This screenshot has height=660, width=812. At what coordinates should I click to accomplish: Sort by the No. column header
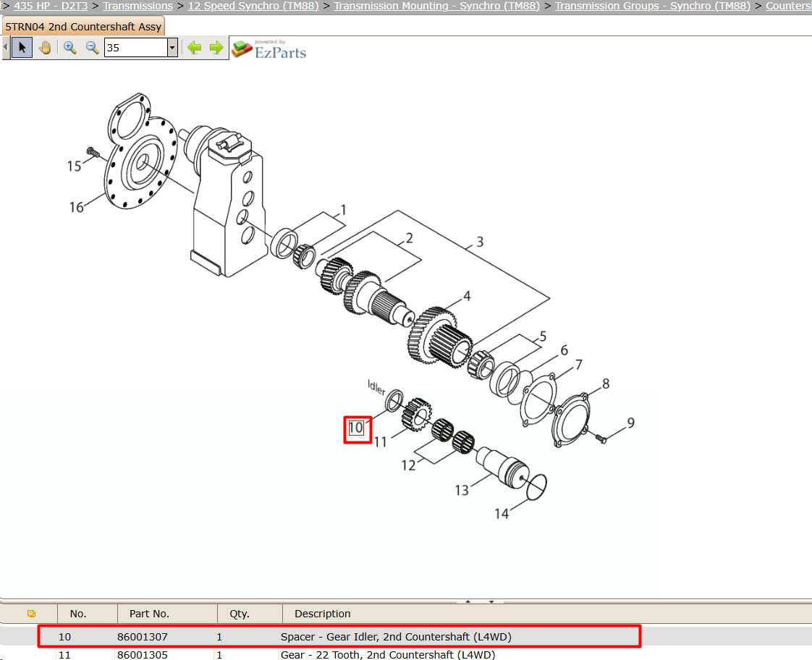[x=78, y=614]
